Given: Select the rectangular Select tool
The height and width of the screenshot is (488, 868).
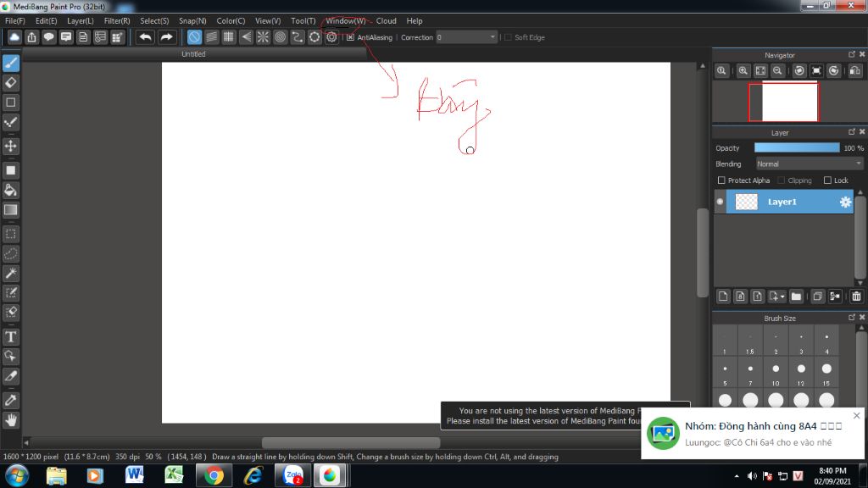Looking at the screenshot, I should tap(10, 234).
